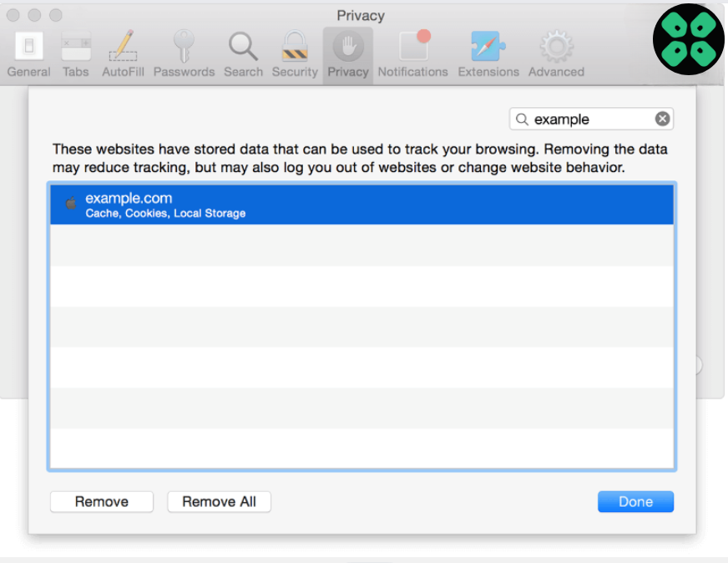The image size is (728, 563).
Task: Select the Security padlock icon
Action: [x=295, y=47]
